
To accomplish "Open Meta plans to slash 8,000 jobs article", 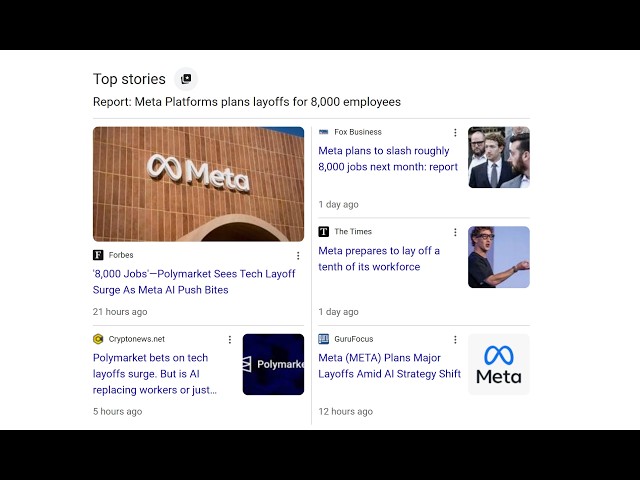I will [388, 159].
